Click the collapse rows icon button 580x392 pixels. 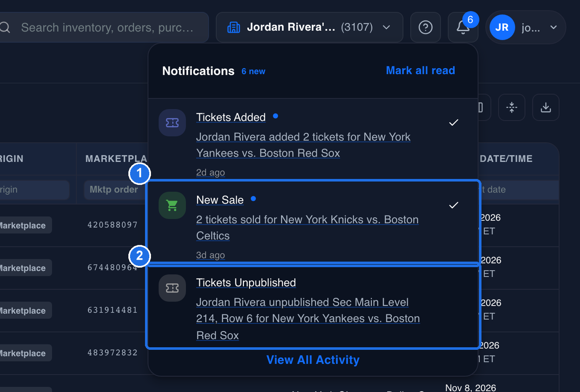point(512,108)
